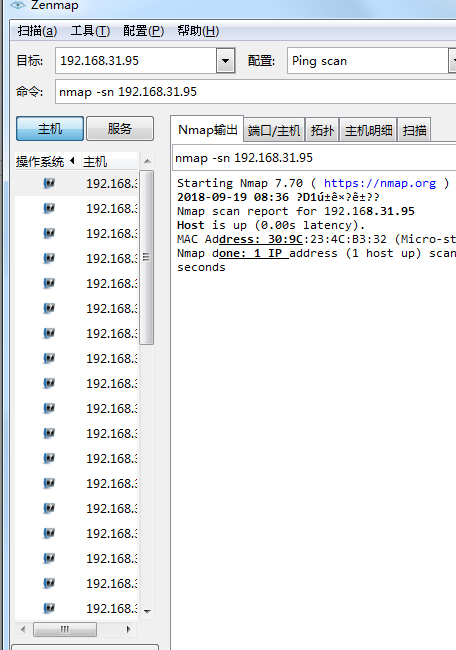
Task: Click the horizontal scrollbar right arrow
Action: coord(129,629)
